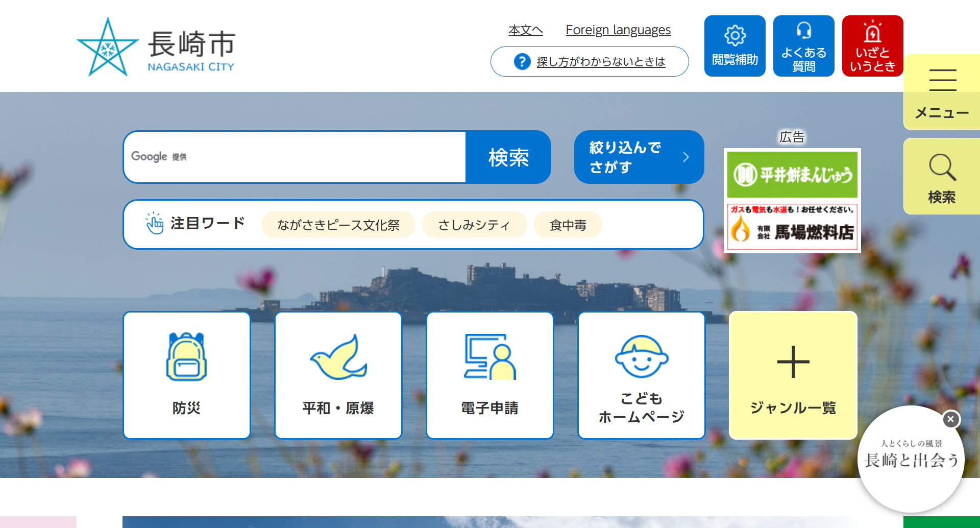Open the Foreign languages link
The width and height of the screenshot is (980, 528).
pyautogui.click(x=618, y=30)
